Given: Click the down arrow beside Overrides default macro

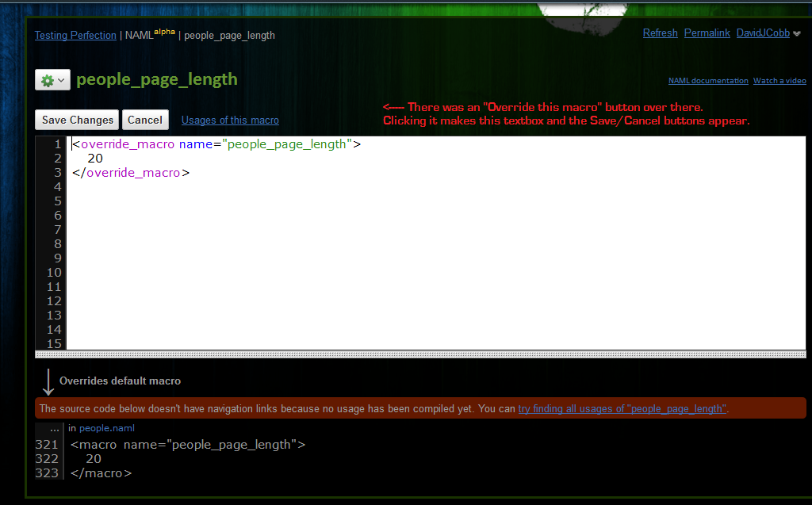Looking at the screenshot, I should click(47, 381).
